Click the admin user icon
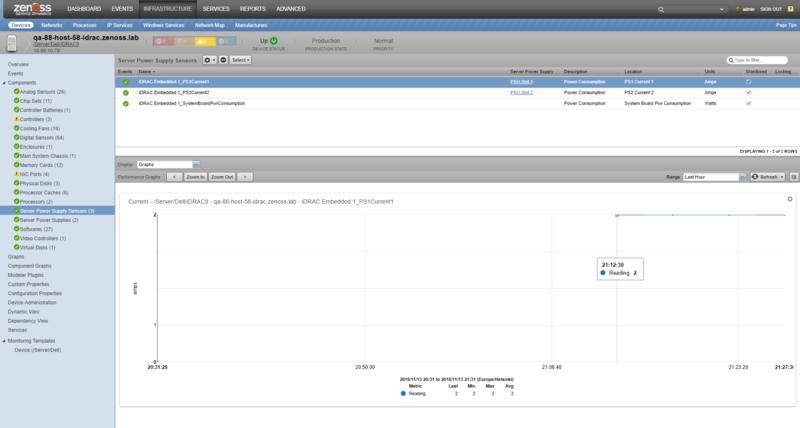Image resolution: width=800 pixels, height=428 pixels. tap(738, 9)
